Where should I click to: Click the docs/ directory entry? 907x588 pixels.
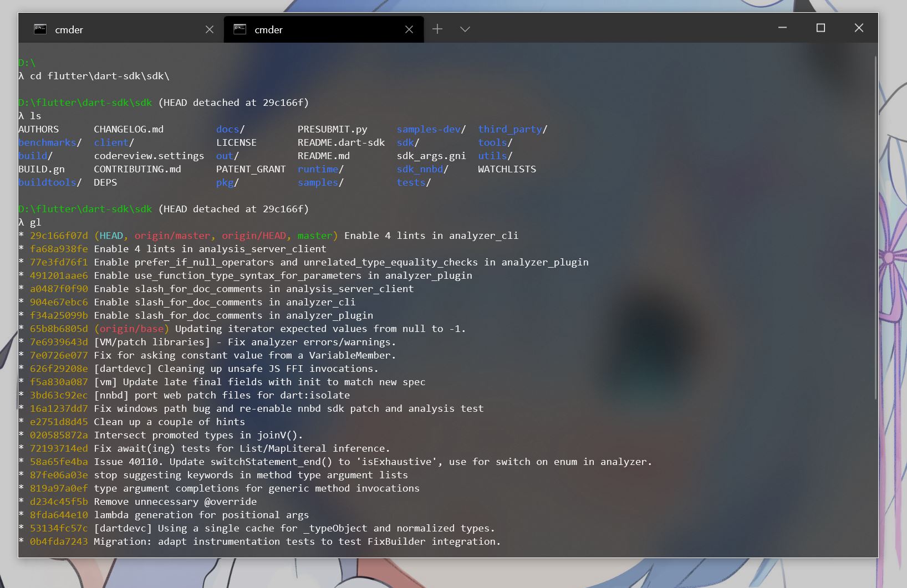[227, 129]
